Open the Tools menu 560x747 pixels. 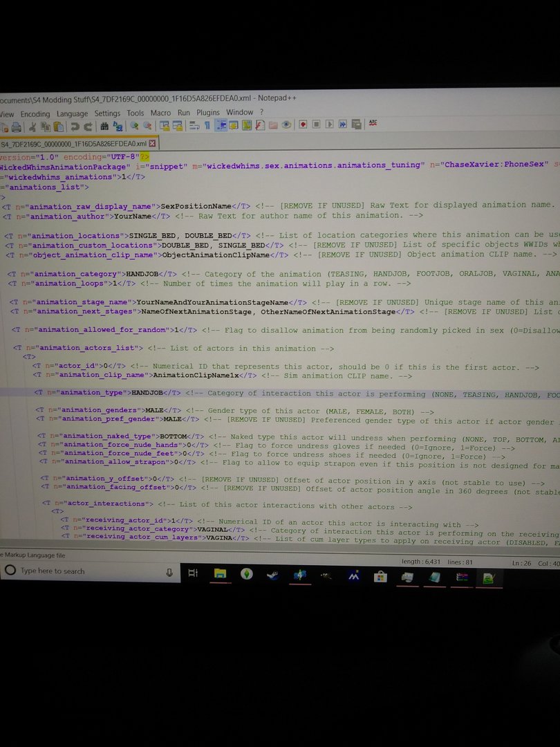pyautogui.click(x=136, y=113)
